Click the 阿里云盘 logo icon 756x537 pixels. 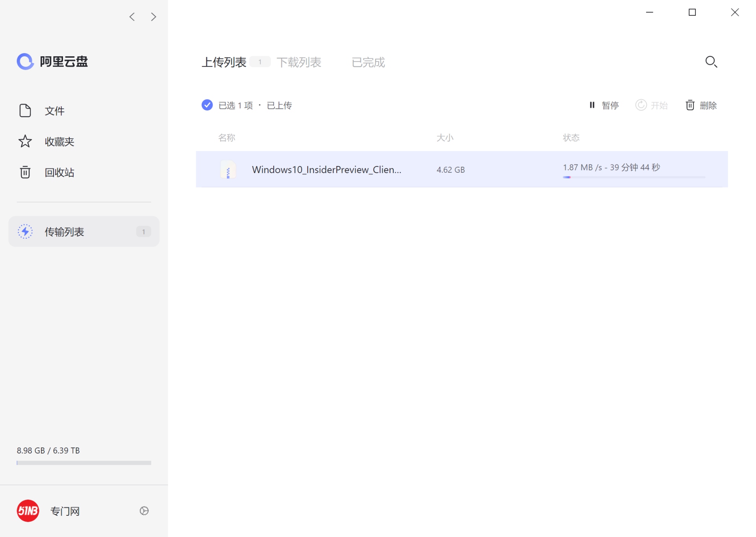[25, 61]
